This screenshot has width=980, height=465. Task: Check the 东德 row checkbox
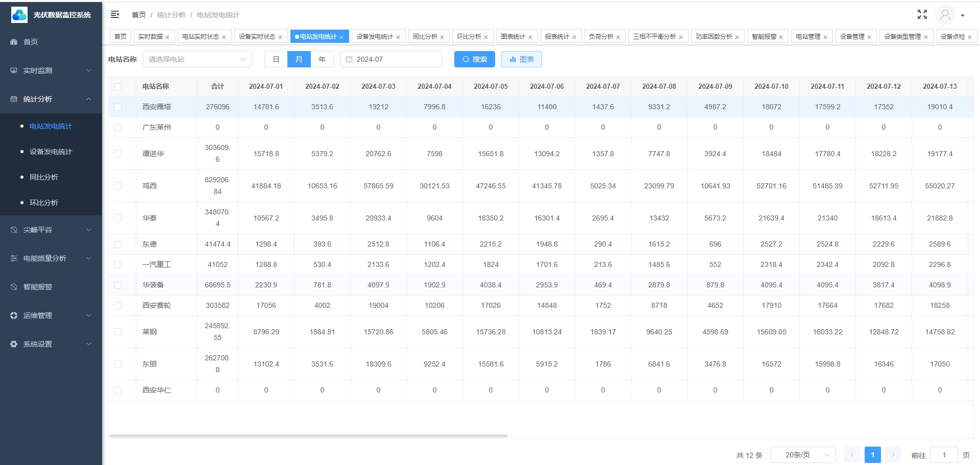click(x=118, y=244)
